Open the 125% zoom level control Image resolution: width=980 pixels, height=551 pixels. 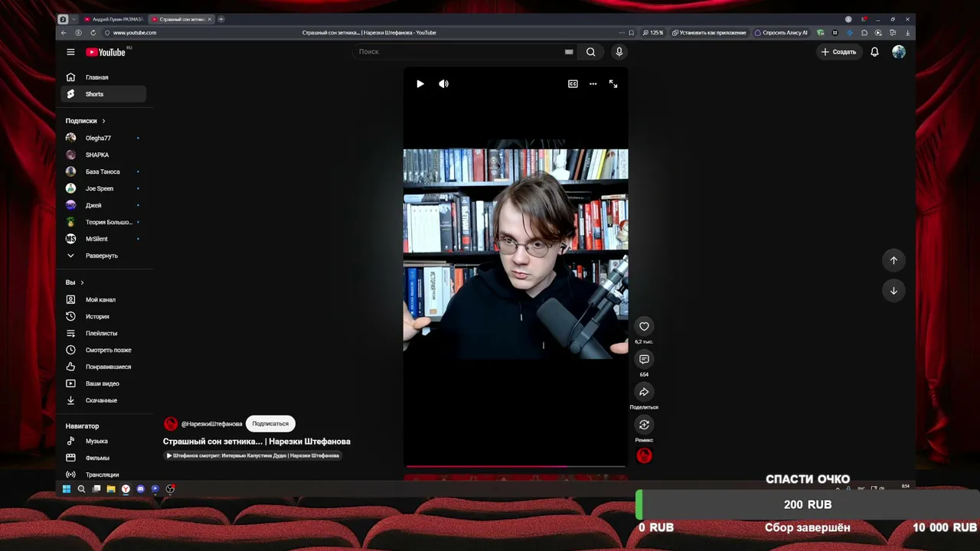[x=653, y=33]
